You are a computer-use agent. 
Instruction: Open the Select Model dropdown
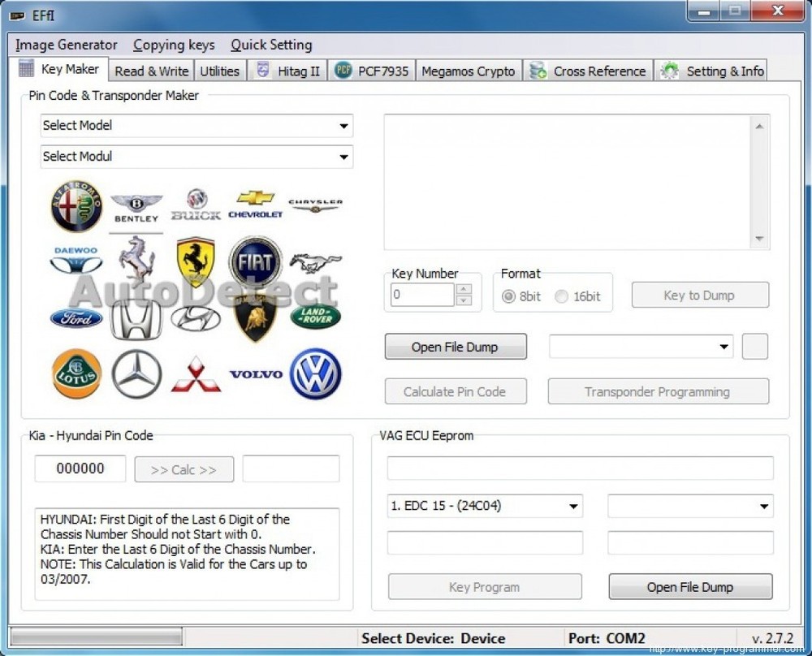pos(344,126)
